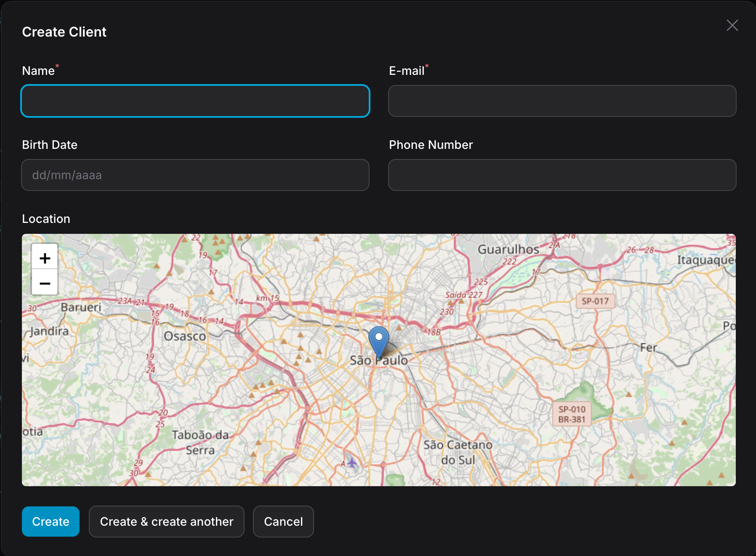Cancel the client creation
This screenshot has width=756, height=556.
[x=283, y=522]
